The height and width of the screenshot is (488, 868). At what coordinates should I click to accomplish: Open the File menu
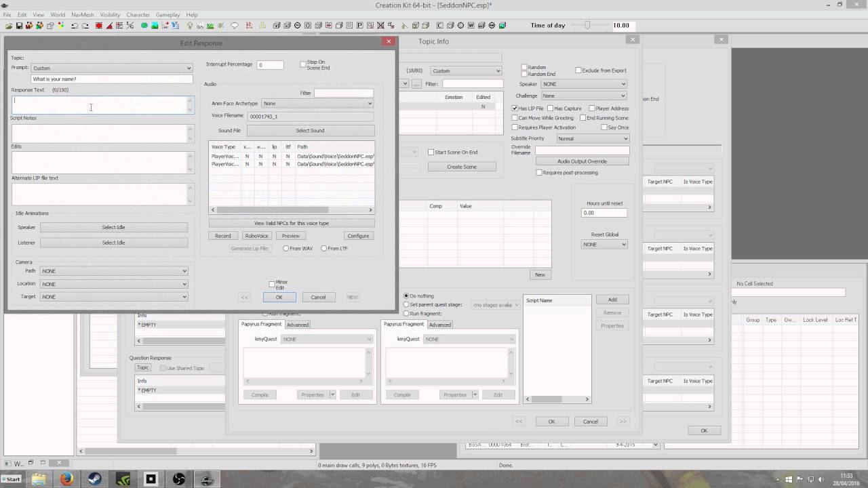coord(7,14)
